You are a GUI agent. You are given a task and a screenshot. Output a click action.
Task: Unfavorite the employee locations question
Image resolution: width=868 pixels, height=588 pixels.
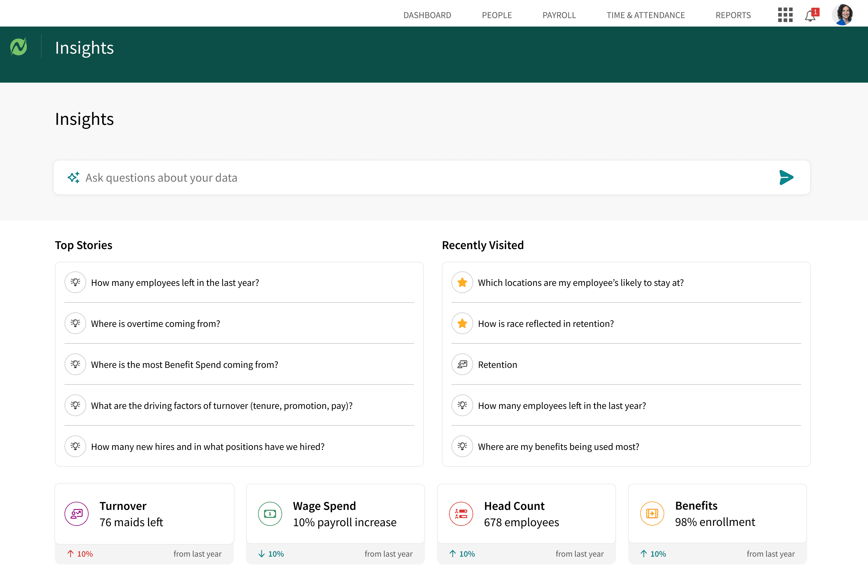pos(462,283)
